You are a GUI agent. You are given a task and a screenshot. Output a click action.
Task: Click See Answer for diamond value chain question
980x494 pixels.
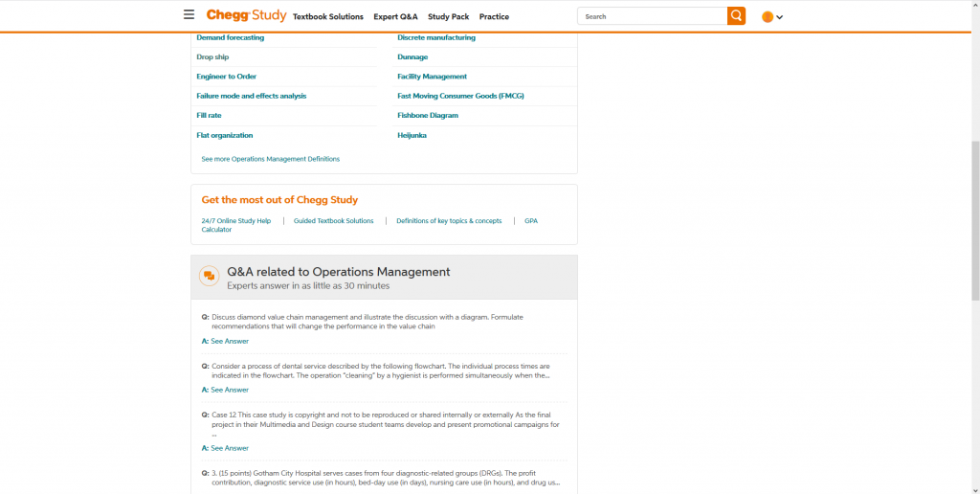[x=229, y=341]
